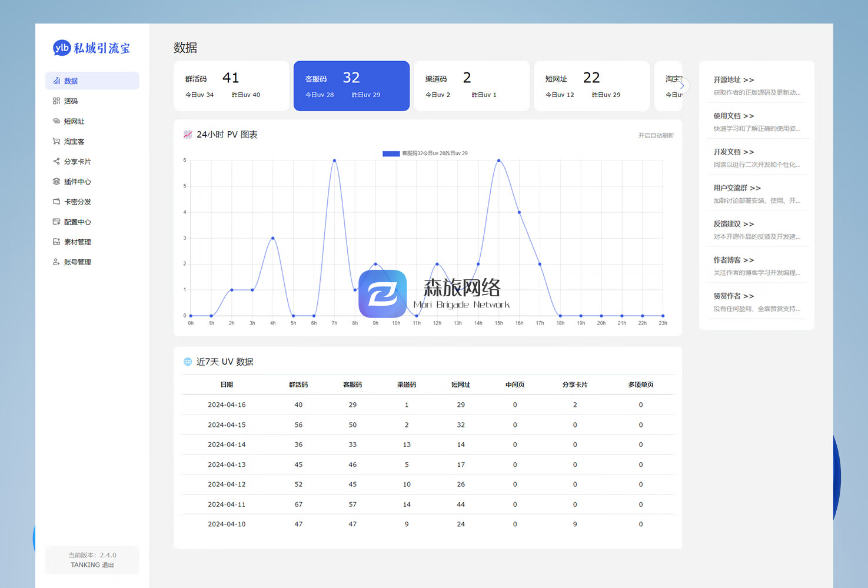The height and width of the screenshot is (588, 868).
Task: Select the 2024-04-11 date cell
Action: click(227, 505)
